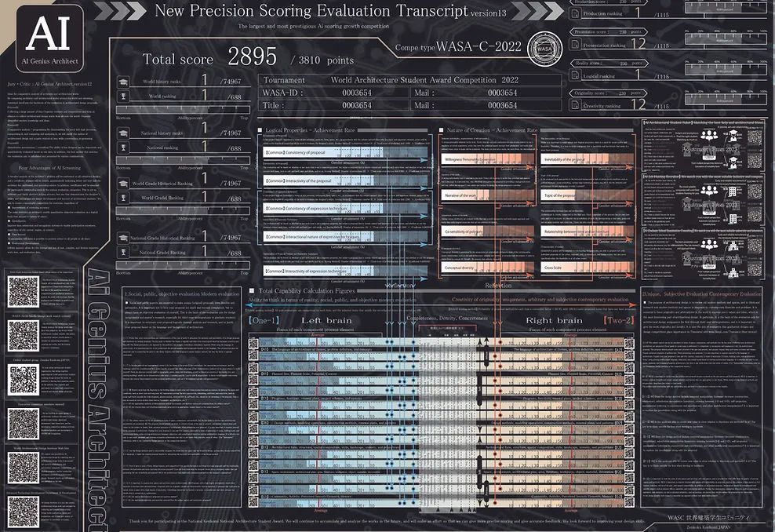Click "1.Social, public, objective evaluation" heading
The width and height of the screenshot is (775, 532).
click(x=182, y=293)
